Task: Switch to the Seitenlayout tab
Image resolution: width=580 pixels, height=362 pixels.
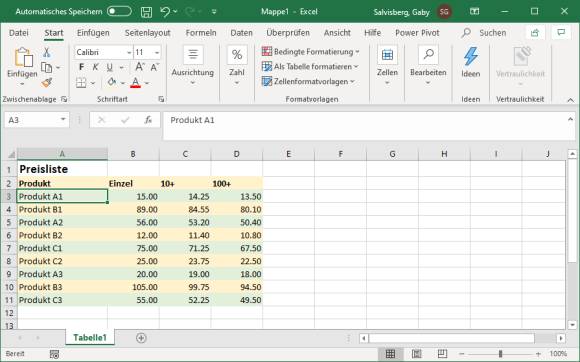Action: click(148, 33)
